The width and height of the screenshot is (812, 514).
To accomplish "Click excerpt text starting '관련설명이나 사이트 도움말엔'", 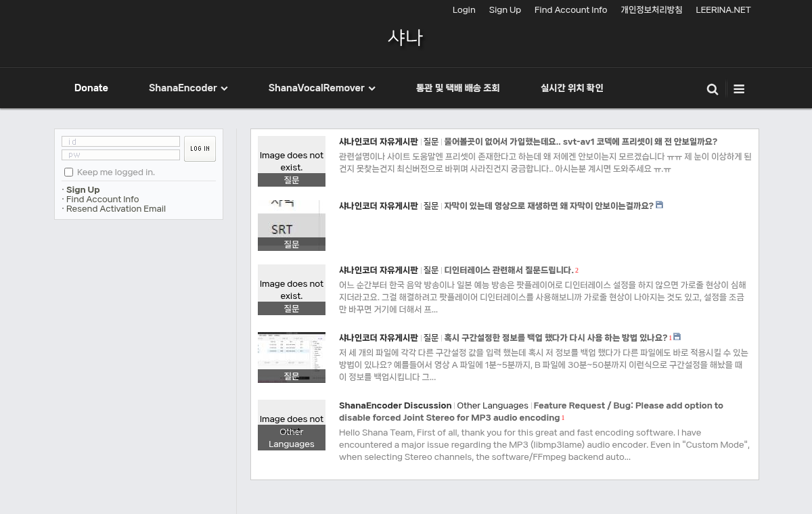I will (545, 163).
